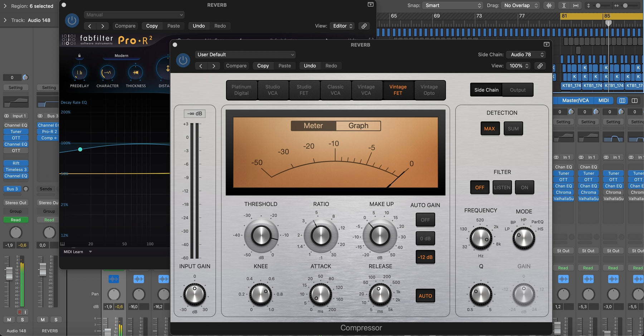Mute the Audio 148 channel strip
The height and width of the screenshot is (336, 644).
[9, 320]
